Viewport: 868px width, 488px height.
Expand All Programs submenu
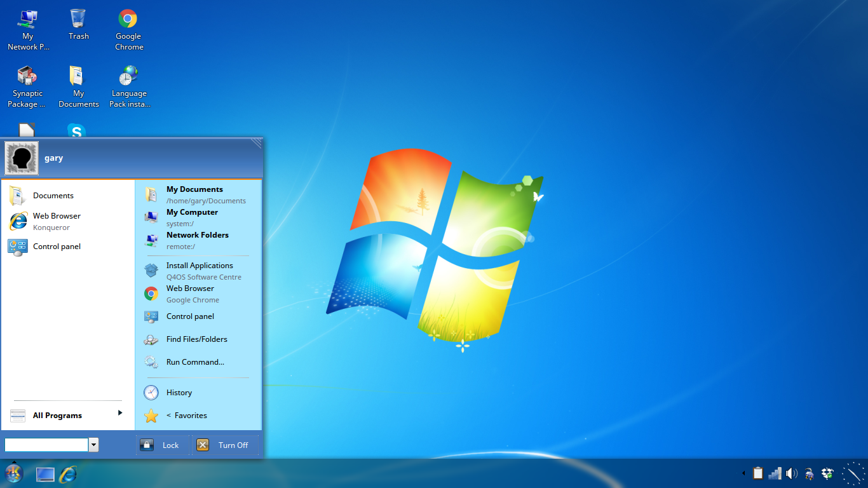pyautogui.click(x=67, y=416)
